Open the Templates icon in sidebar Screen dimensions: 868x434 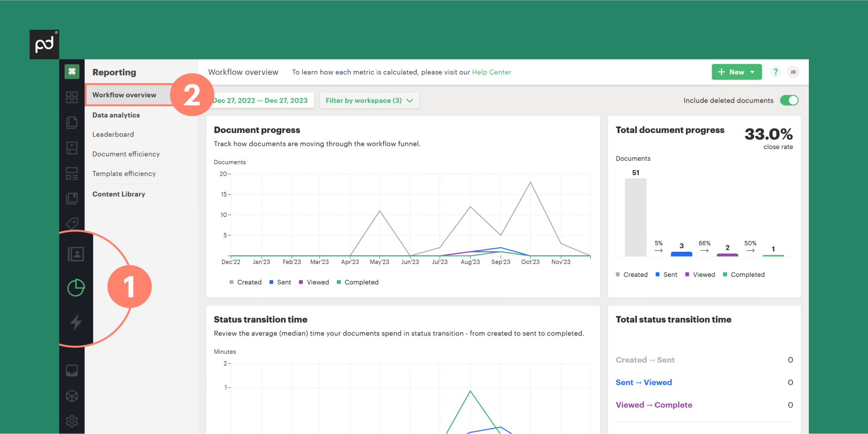(x=72, y=148)
